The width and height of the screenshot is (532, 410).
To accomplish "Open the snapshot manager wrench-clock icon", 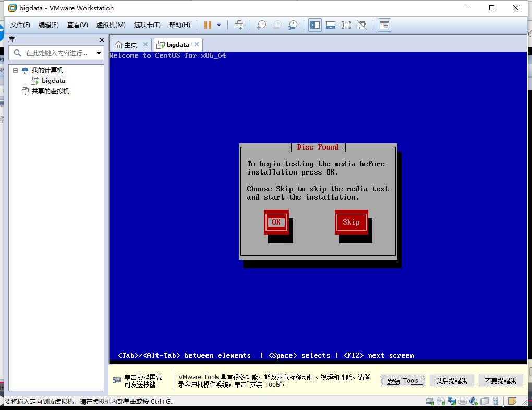I will (293, 24).
